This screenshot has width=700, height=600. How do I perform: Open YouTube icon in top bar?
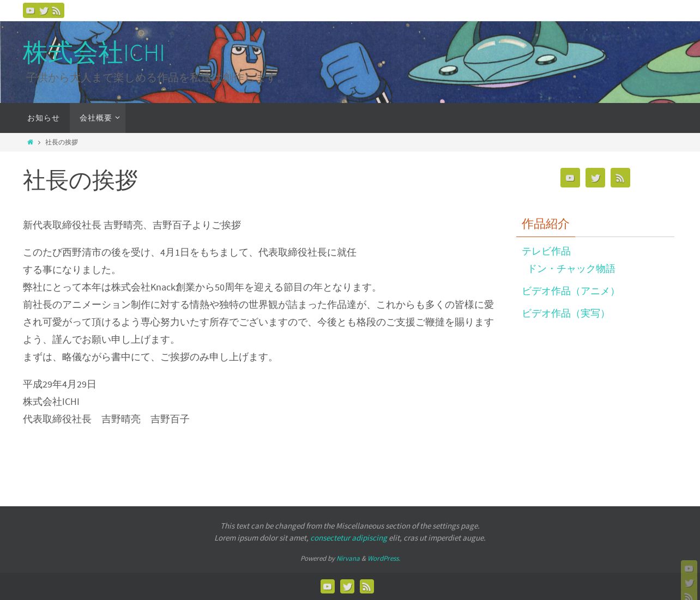point(30,11)
